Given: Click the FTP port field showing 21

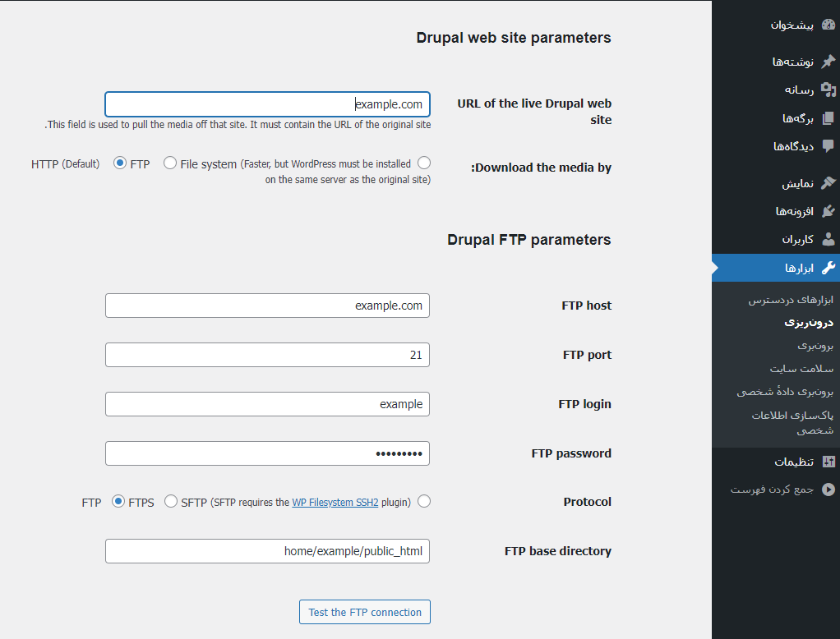Looking at the screenshot, I should pos(267,355).
